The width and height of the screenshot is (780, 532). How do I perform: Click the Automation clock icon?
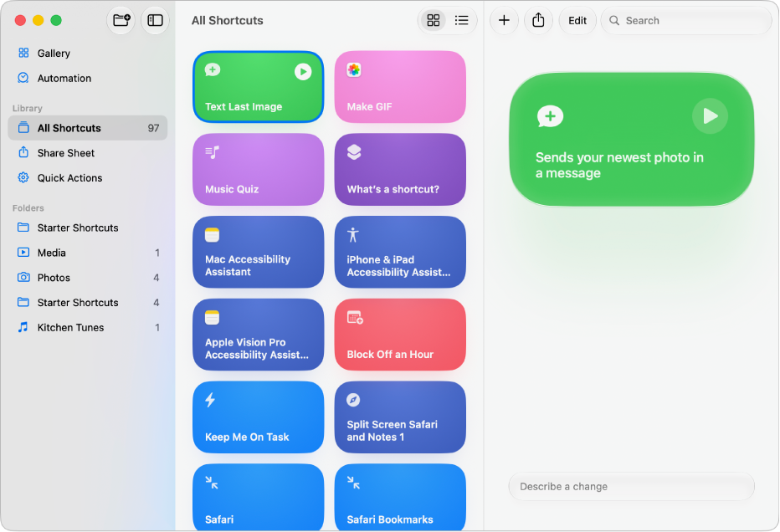pos(23,78)
